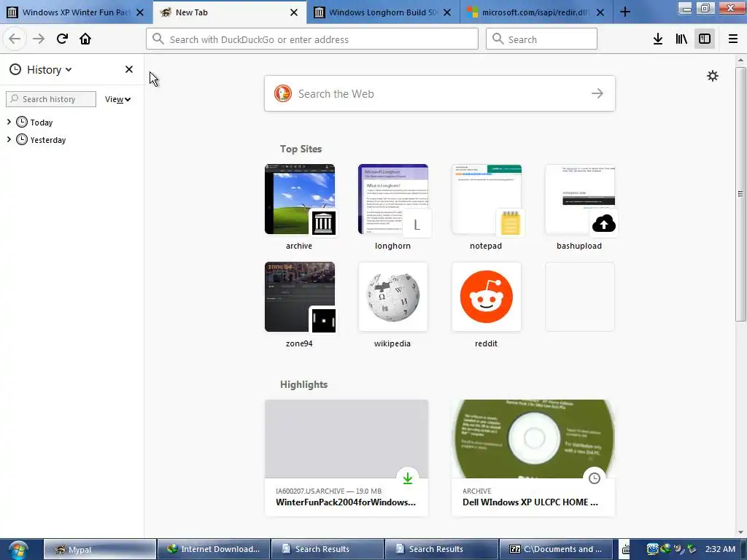This screenshot has width=747, height=560.
Task: Open the home page icon
Action: pyautogui.click(x=85, y=39)
